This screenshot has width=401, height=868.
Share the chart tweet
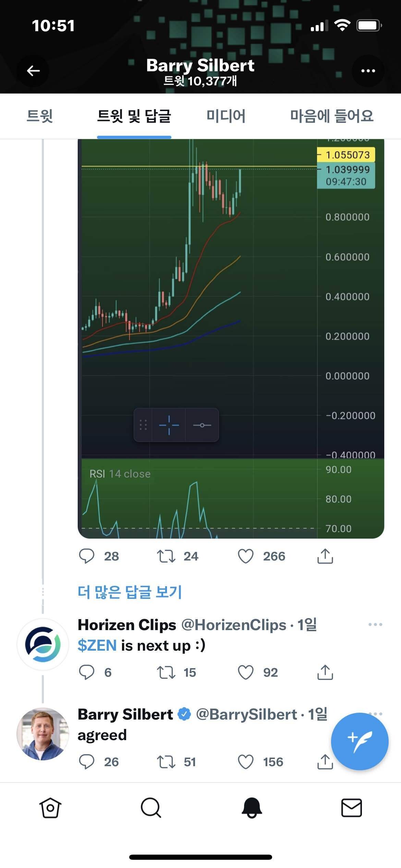coord(325,556)
